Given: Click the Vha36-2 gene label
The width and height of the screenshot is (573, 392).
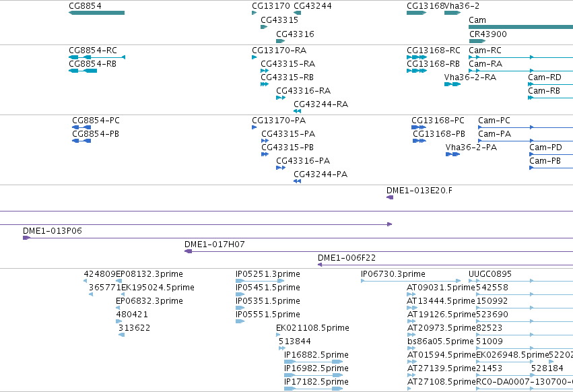Looking at the screenshot, I should pyautogui.click(x=462, y=6).
